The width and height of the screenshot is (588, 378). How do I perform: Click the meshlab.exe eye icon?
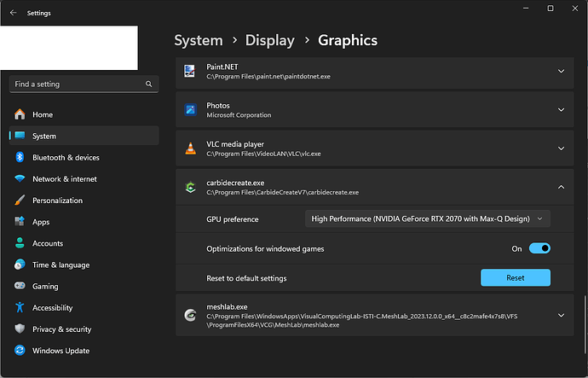point(191,315)
